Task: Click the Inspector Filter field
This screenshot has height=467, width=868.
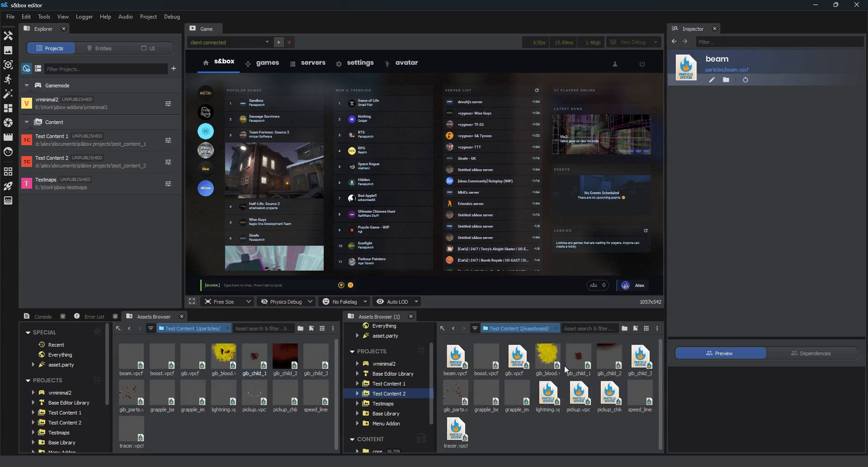Action: 779,42
